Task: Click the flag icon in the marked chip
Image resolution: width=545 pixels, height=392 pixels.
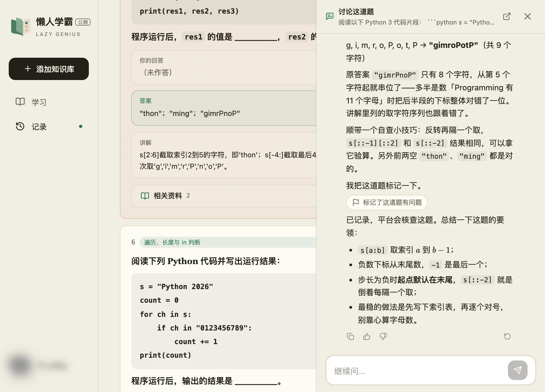Action: (356, 203)
